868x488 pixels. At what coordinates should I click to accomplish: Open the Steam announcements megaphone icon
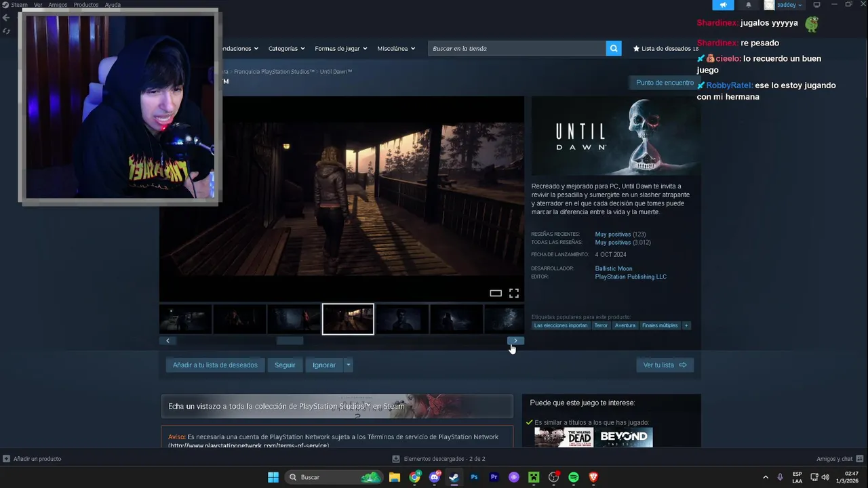[x=723, y=5]
